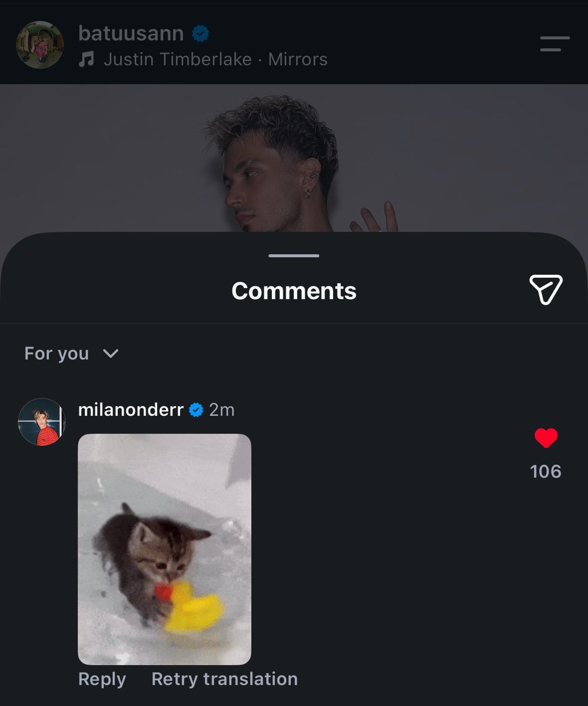Go to batuusann's username link
The height and width of the screenshot is (706, 588).
(131, 34)
